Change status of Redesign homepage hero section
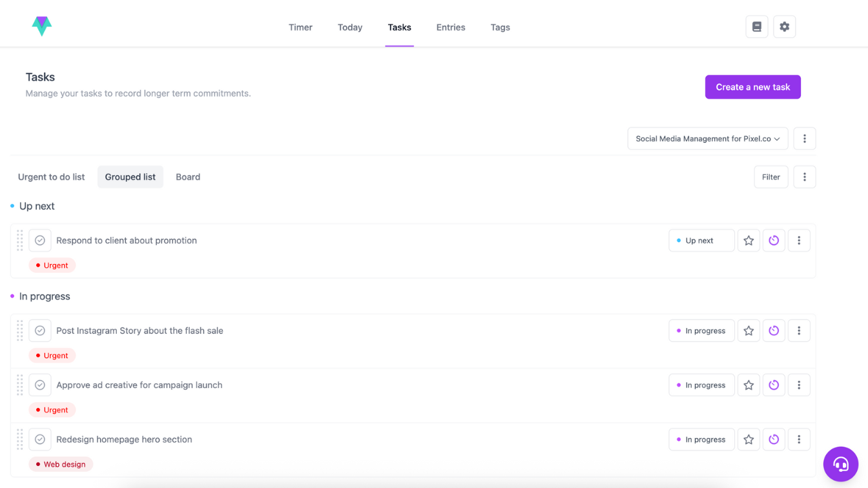Viewport: 868px width, 488px height. point(701,440)
